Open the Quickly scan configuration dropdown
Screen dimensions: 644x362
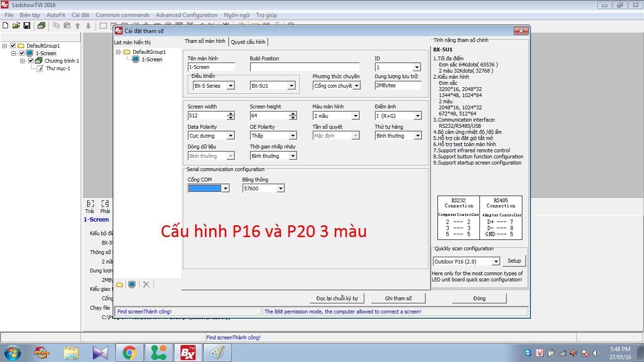pyautogui.click(x=495, y=261)
